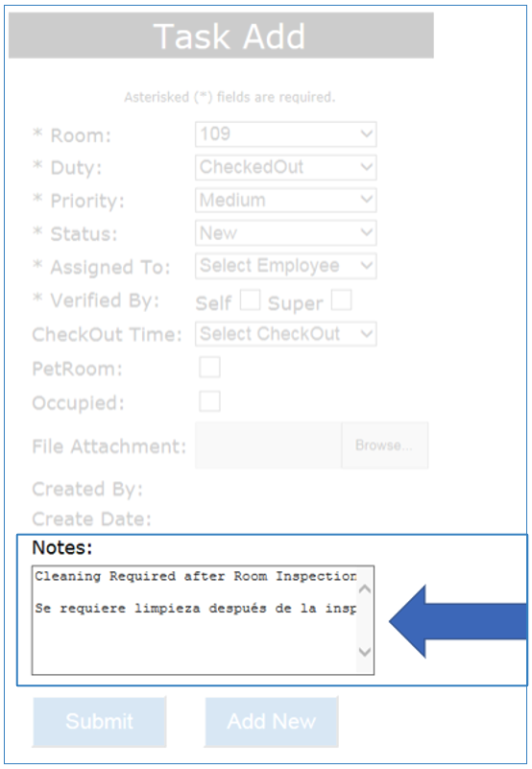Open the Select Employee dropdown
532x769 pixels.
285,266
